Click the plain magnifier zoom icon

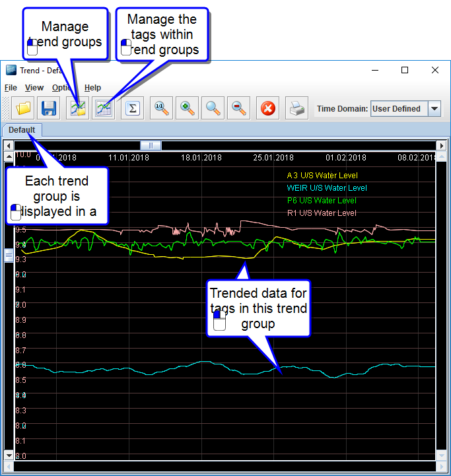[213, 108]
